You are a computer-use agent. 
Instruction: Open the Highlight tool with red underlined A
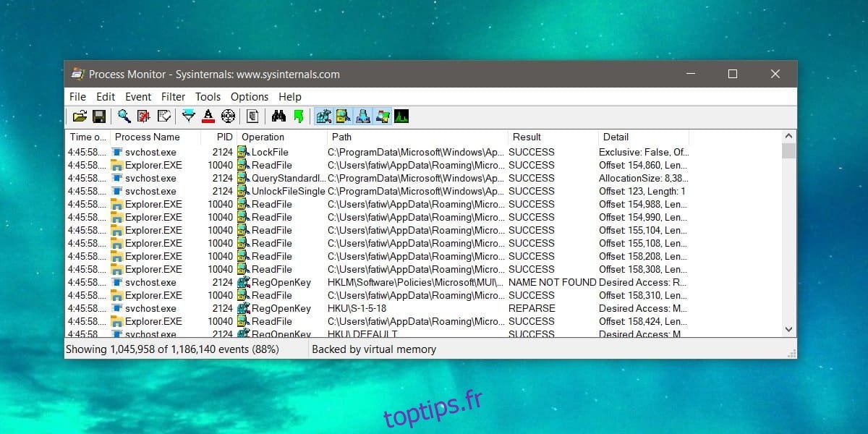coord(208,116)
